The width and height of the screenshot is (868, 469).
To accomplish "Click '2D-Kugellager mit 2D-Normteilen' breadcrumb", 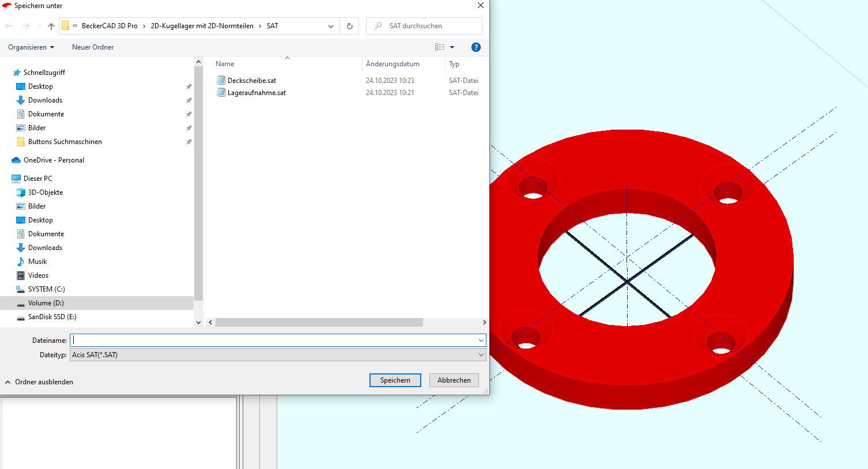I will coord(202,26).
